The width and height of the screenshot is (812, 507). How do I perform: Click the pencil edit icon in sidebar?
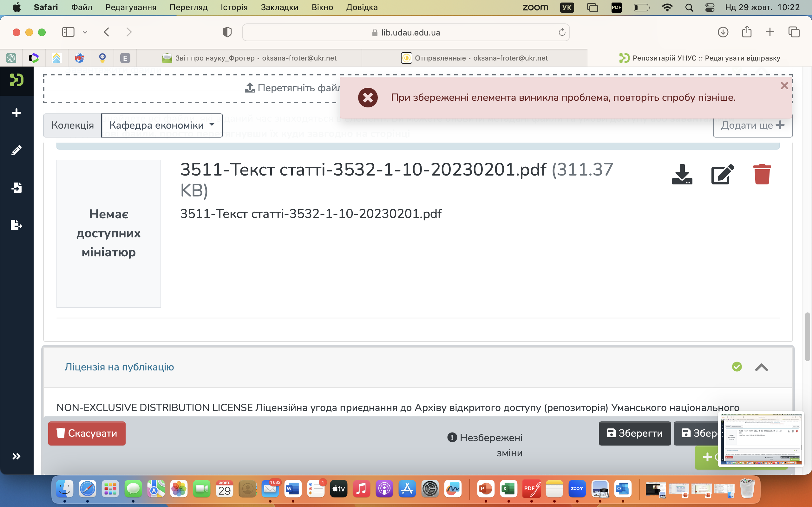click(x=16, y=150)
